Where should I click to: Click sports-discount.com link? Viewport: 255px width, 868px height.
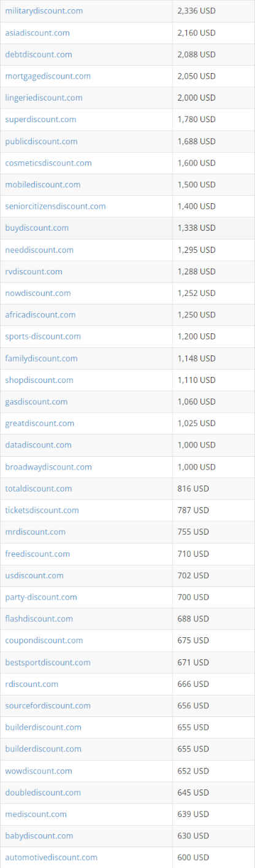tap(43, 336)
